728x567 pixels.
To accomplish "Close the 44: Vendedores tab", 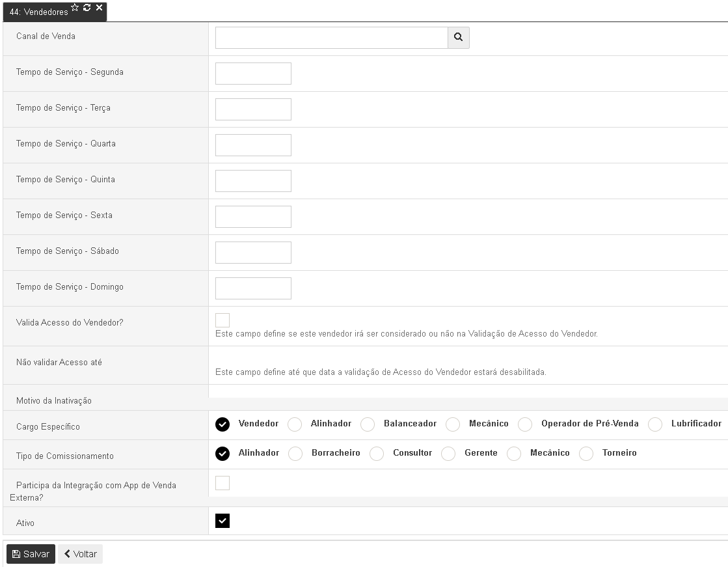I will [x=99, y=7].
